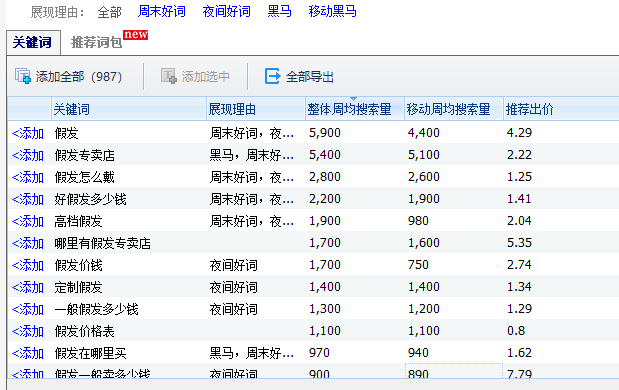Select the 假发价格表 keyword cell
This screenshot has width=619, height=390.
coord(84,332)
